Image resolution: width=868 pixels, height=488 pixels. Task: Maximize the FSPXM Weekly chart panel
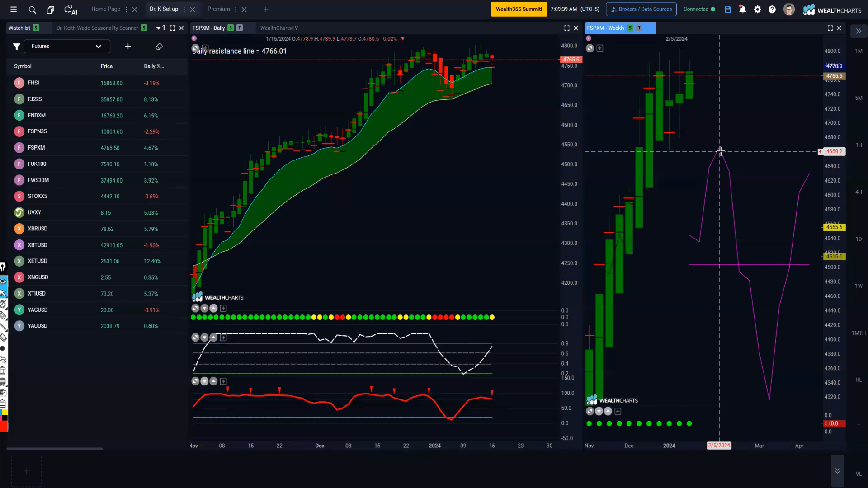[830, 28]
